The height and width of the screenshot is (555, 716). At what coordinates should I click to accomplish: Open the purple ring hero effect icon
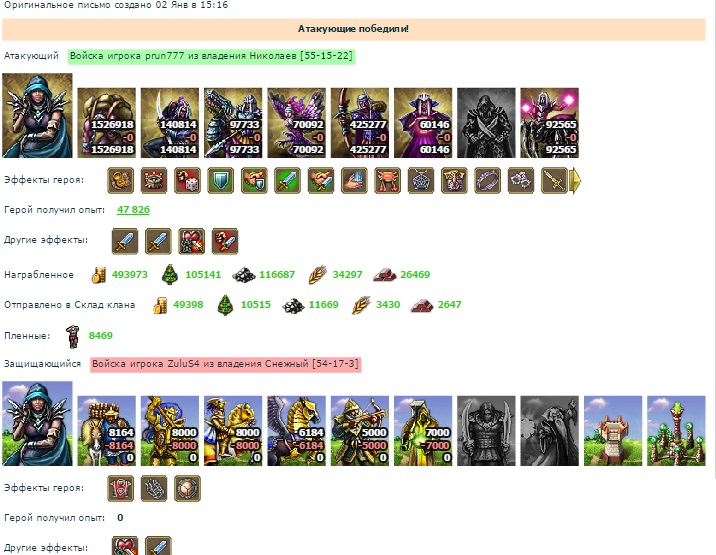pyautogui.click(x=487, y=180)
